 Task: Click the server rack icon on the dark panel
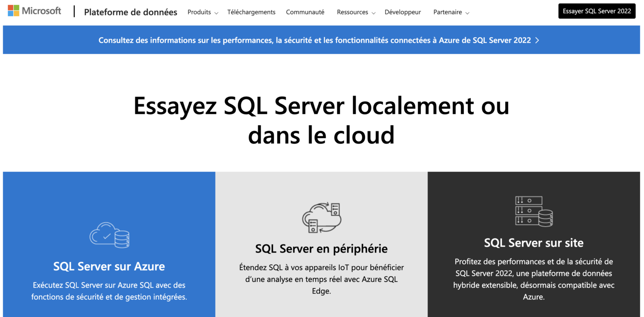click(x=533, y=211)
